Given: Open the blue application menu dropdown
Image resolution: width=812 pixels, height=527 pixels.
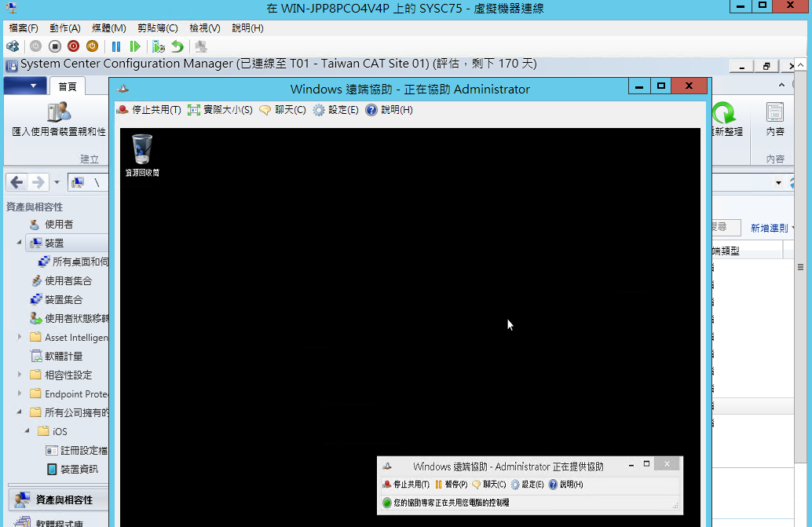Looking at the screenshot, I should 25,86.
